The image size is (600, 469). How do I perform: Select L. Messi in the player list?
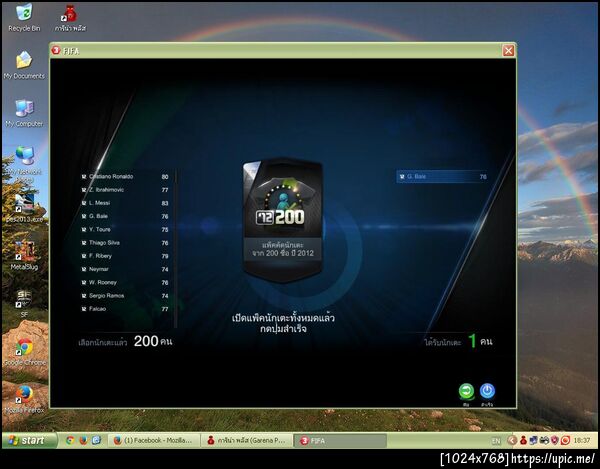[x=125, y=203]
